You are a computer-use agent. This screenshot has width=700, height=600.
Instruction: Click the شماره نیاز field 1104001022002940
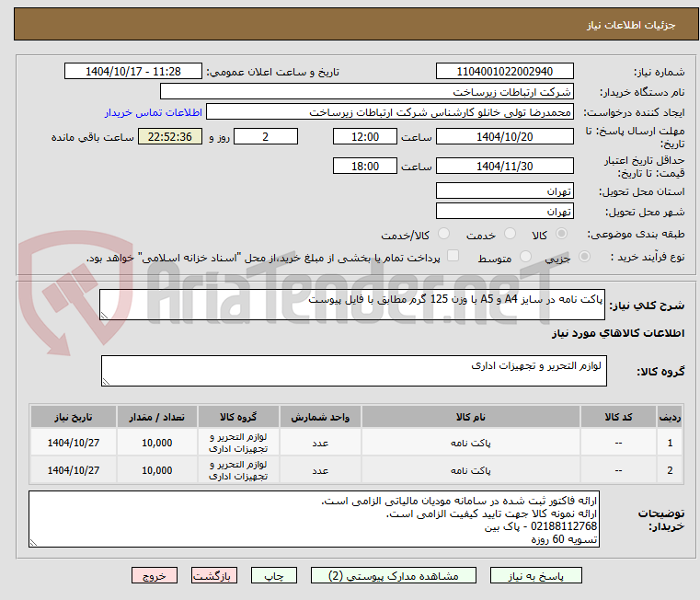click(504, 72)
